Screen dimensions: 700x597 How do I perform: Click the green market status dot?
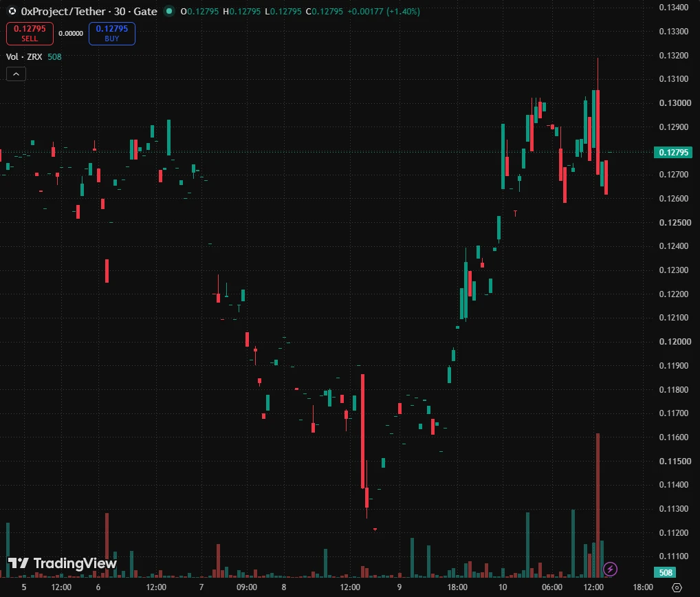coord(169,11)
